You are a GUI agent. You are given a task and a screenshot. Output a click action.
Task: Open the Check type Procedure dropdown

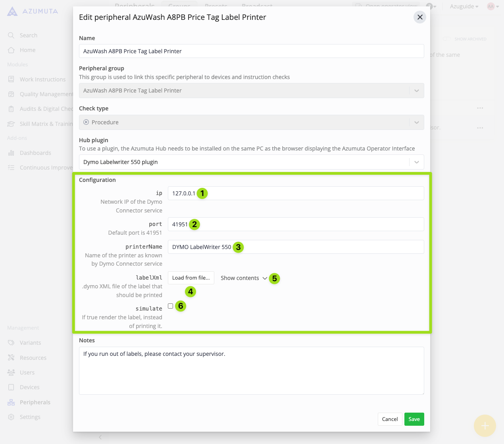251,122
